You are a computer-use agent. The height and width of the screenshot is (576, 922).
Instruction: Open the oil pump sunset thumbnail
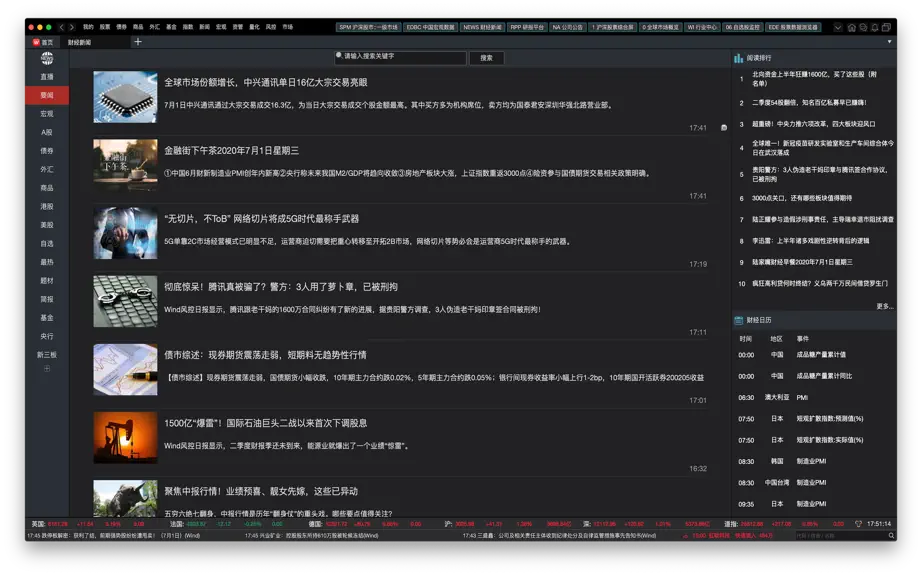(125, 437)
